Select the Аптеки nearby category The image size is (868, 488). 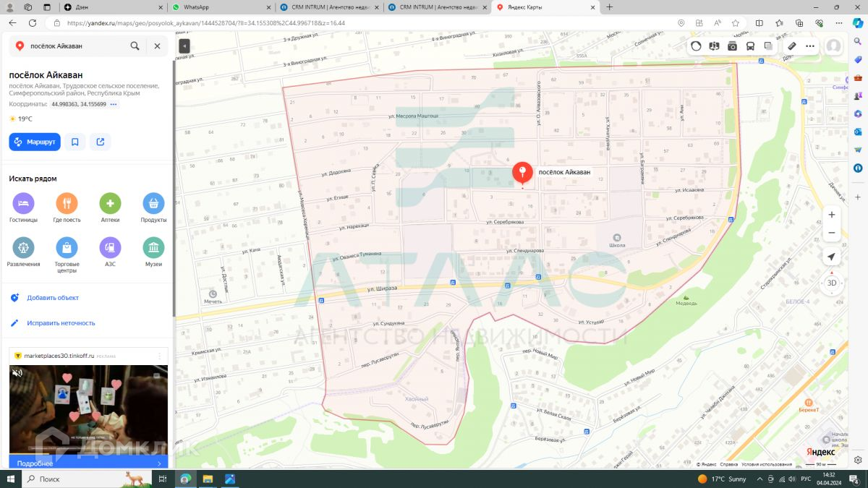[x=110, y=209]
